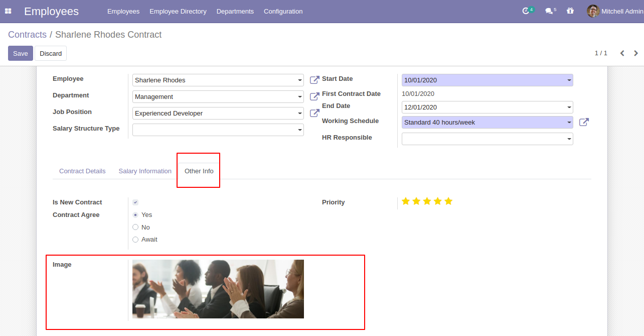The width and height of the screenshot is (644, 336).
Task: Click the Save button
Action: tap(21, 53)
